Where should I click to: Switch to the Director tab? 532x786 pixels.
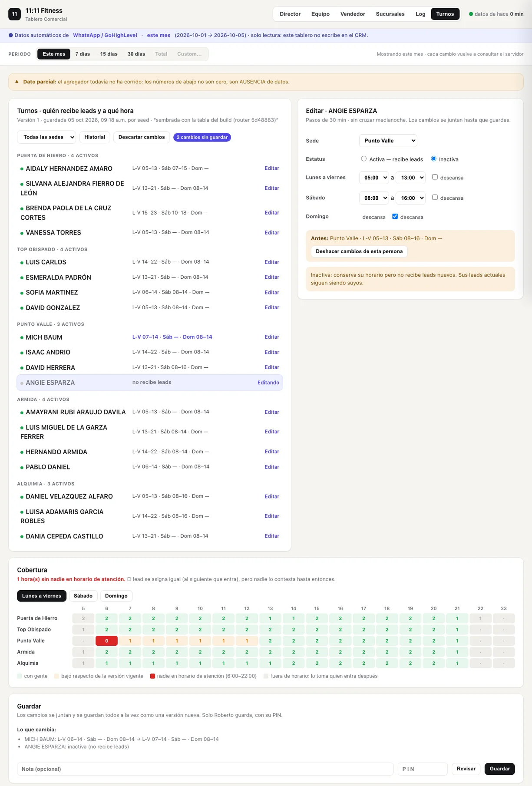(290, 14)
